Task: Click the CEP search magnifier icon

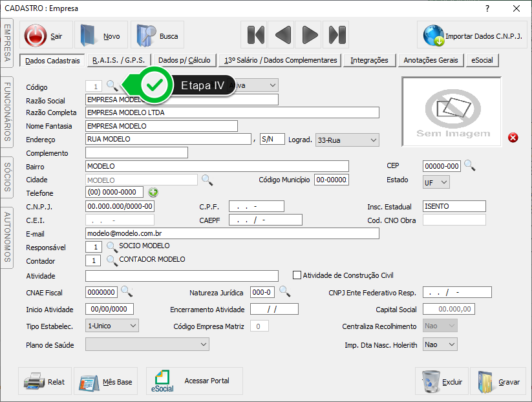Action: (469, 165)
